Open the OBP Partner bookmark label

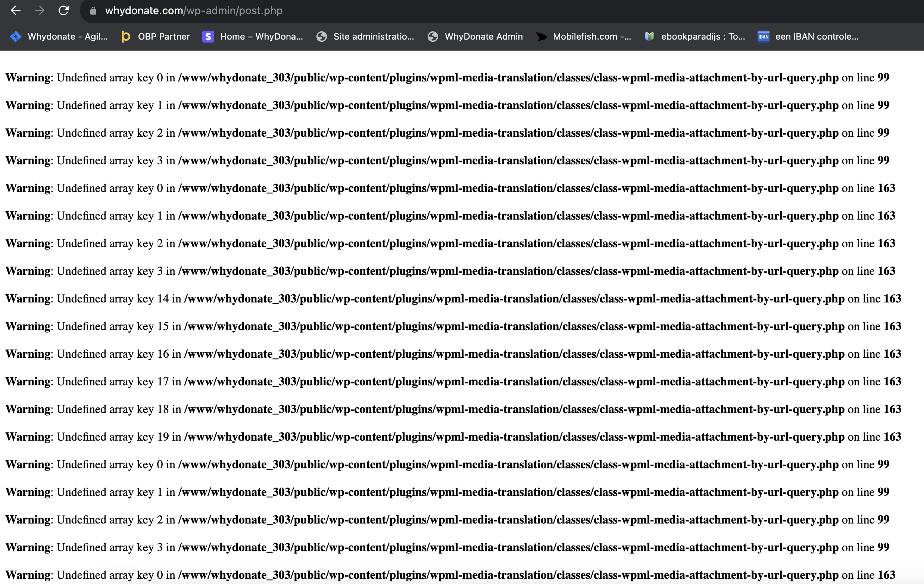164,37
